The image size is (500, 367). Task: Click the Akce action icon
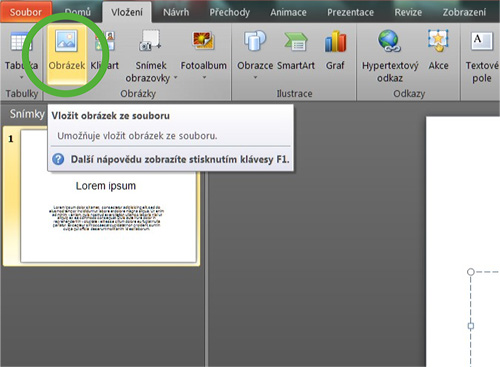click(438, 41)
